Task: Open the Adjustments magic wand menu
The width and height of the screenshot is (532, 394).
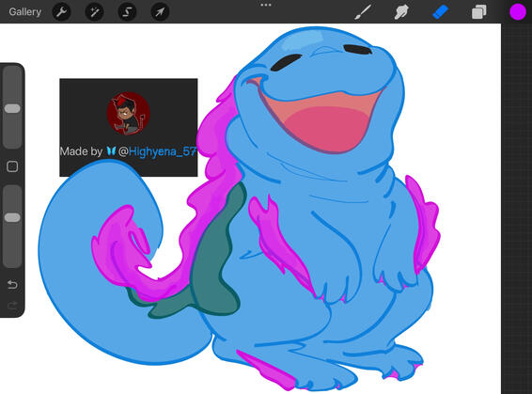Action: point(94,12)
